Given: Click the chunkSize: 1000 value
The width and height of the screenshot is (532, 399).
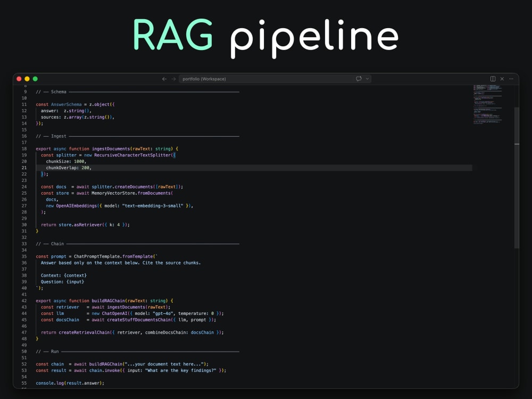Looking at the screenshot, I should tap(66, 162).
